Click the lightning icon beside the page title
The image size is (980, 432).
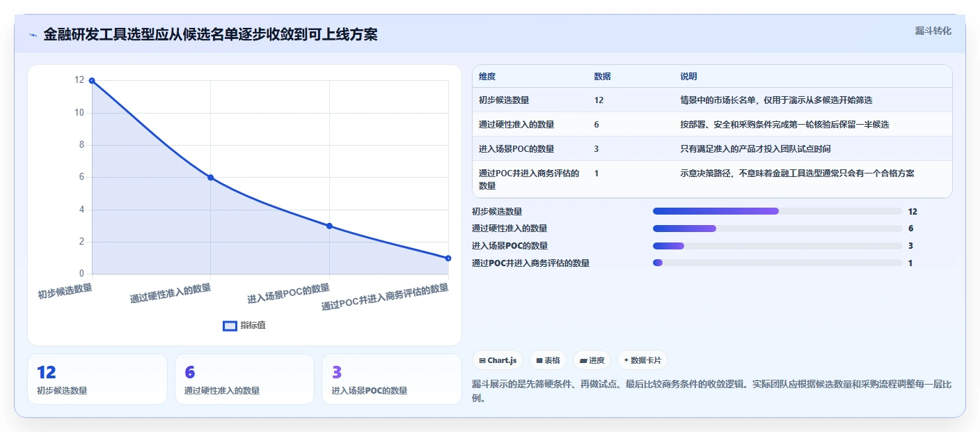[x=33, y=34]
